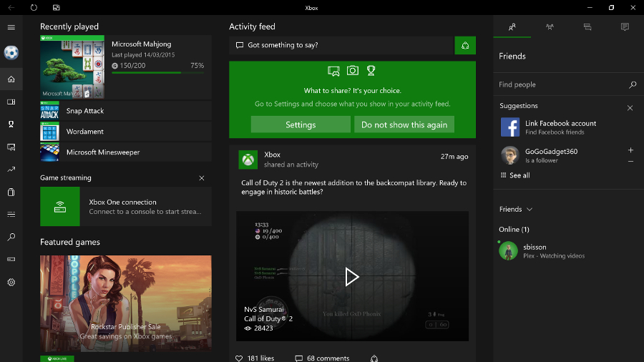Open Settings from the green share banner
Screen dimensions: 644x362
click(x=301, y=124)
